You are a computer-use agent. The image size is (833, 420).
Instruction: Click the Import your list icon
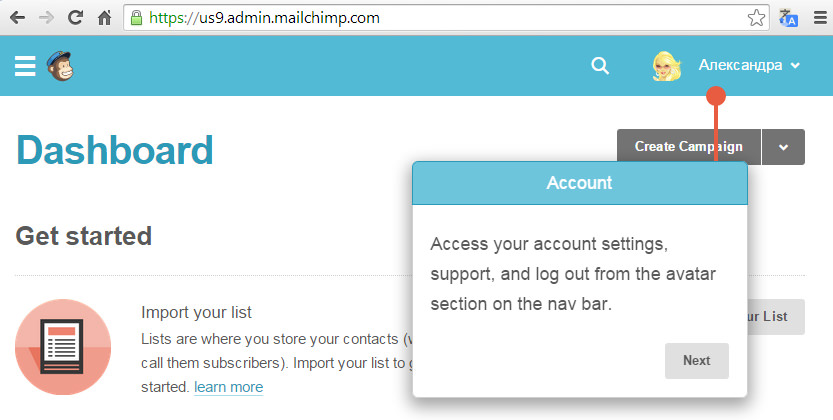pos(63,347)
